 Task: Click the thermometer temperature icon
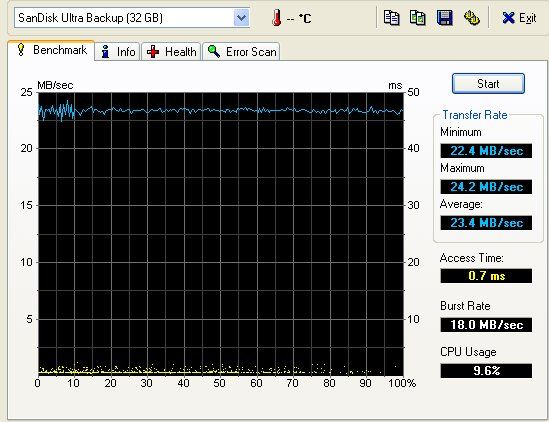click(x=277, y=18)
